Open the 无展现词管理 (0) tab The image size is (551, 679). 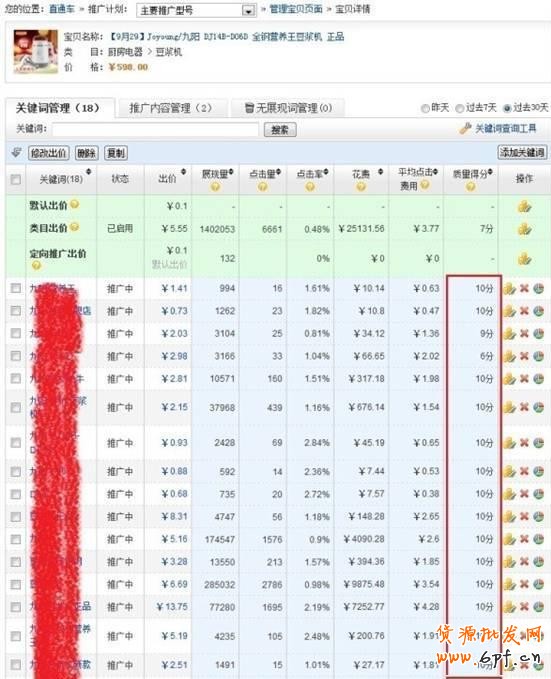pos(288,108)
